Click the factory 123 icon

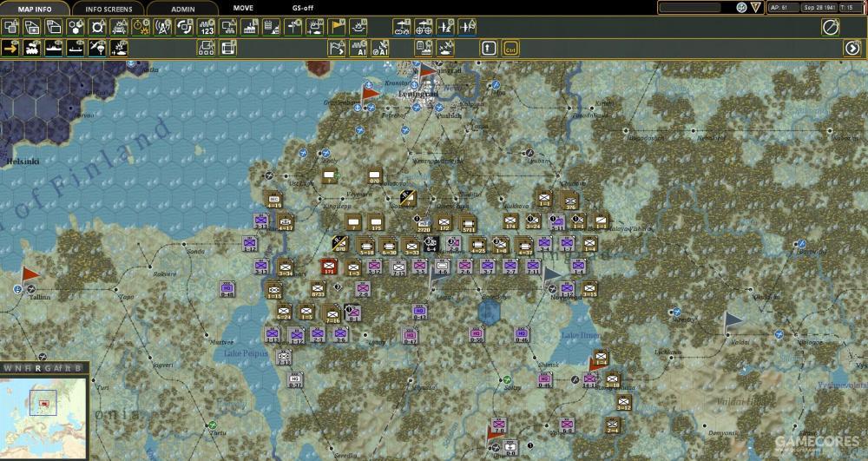point(206,27)
